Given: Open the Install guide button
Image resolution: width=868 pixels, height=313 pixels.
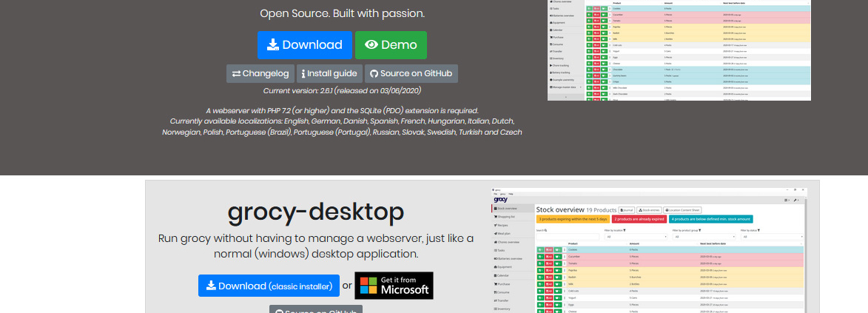Looking at the screenshot, I should [329, 74].
